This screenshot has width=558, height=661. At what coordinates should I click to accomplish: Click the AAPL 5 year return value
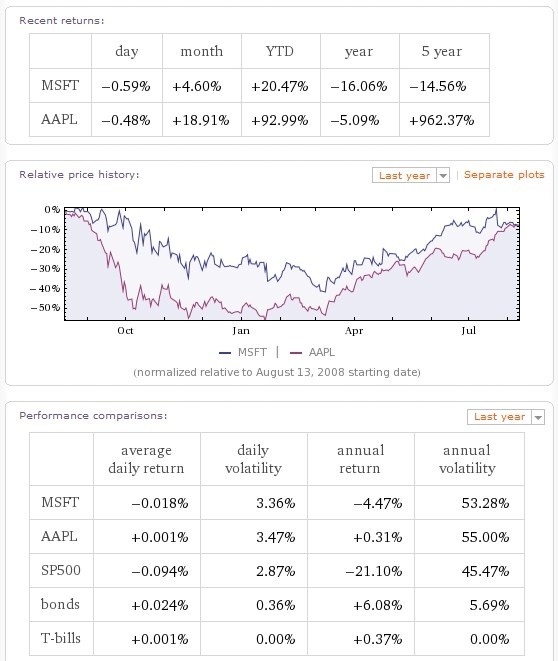(x=442, y=121)
